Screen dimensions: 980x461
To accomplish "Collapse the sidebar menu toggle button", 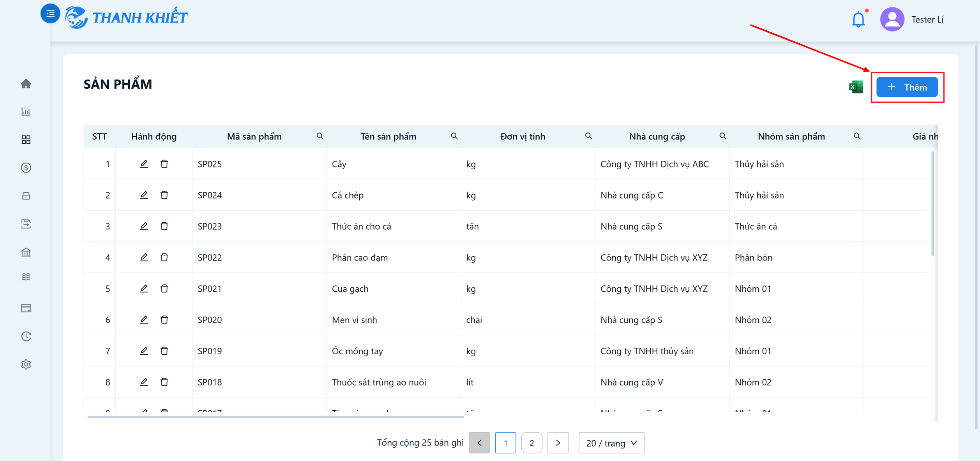I will [x=50, y=14].
